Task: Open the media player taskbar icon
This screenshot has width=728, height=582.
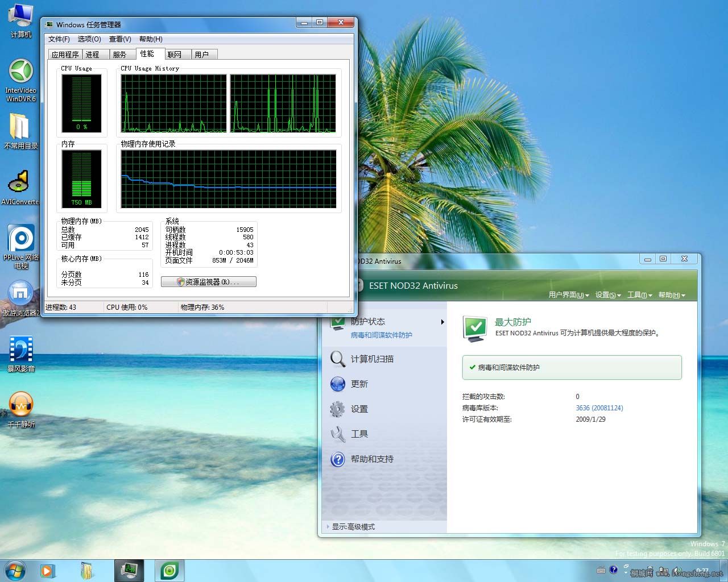Action: (48, 571)
